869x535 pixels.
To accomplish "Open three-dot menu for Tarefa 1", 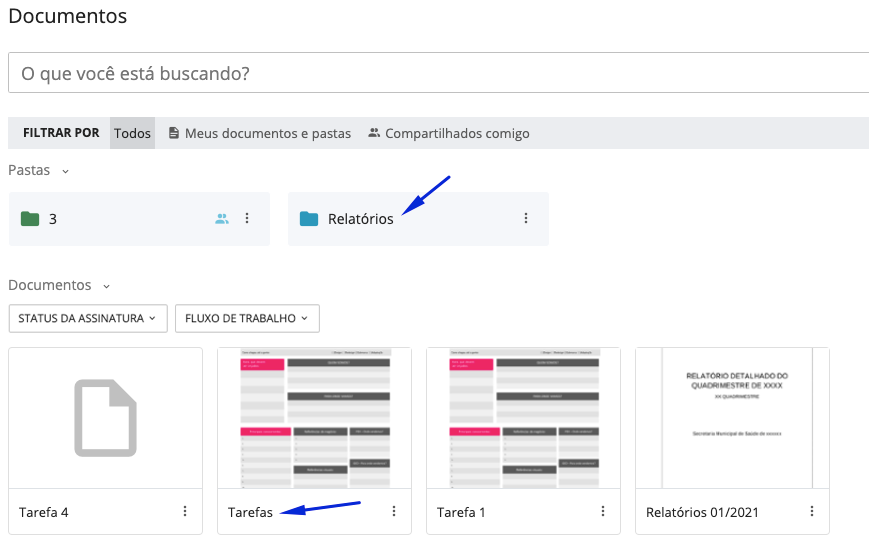I will pyautogui.click(x=603, y=511).
